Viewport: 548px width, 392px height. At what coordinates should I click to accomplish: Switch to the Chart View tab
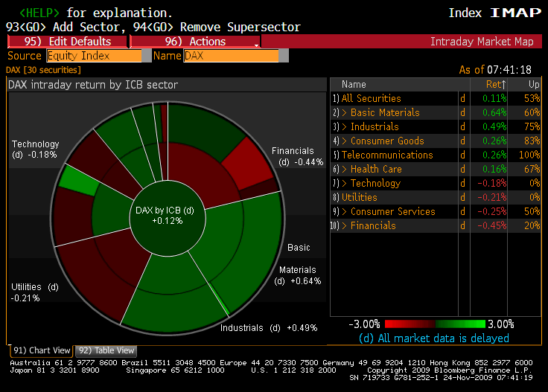coord(42,350)
